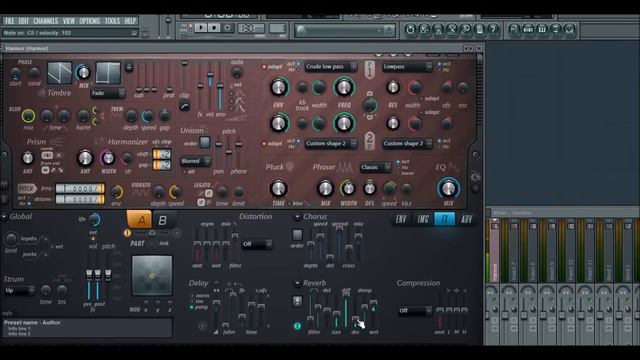Screen dimensions: 640x360
Task: Click the Reverb size slider
Action: pos(336,313)
